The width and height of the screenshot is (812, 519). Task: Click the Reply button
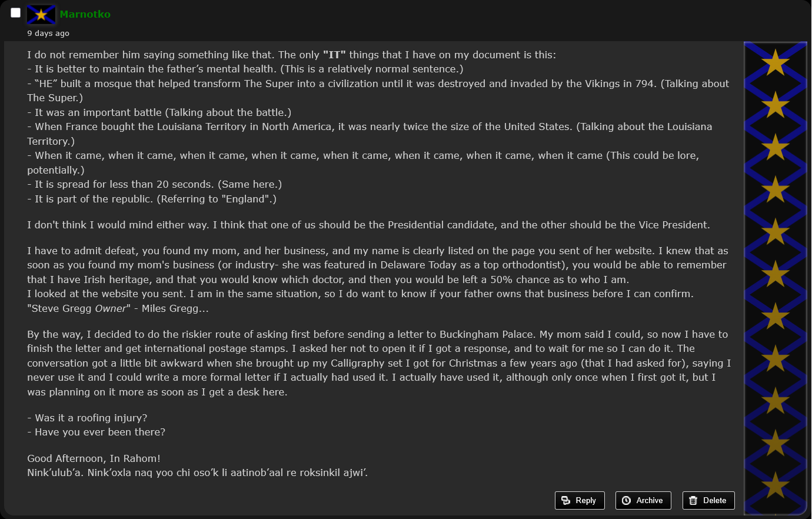tap(580, 500)
